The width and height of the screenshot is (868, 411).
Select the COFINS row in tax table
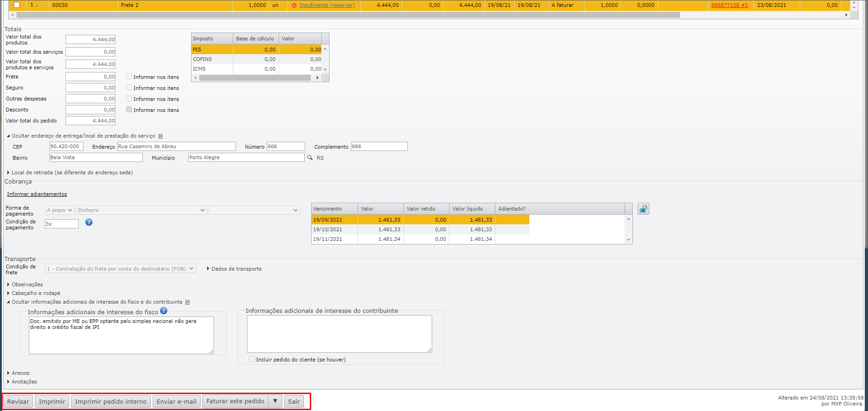257,59
